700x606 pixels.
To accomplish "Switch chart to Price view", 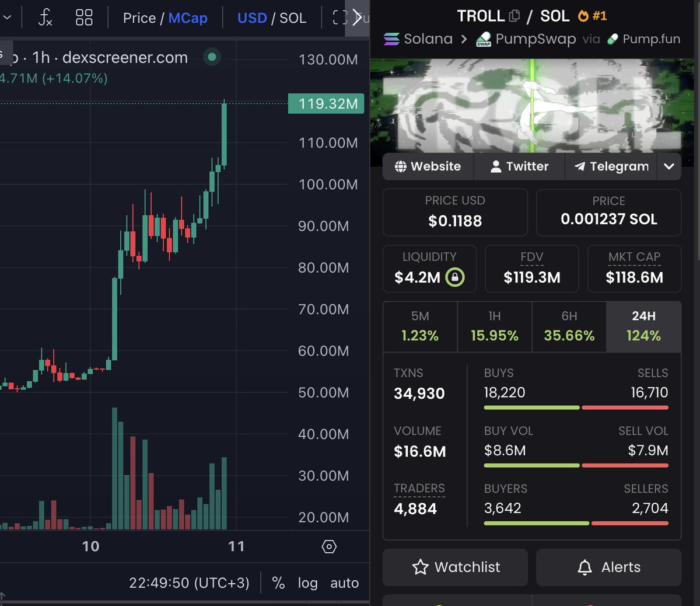I will point(139,18).
